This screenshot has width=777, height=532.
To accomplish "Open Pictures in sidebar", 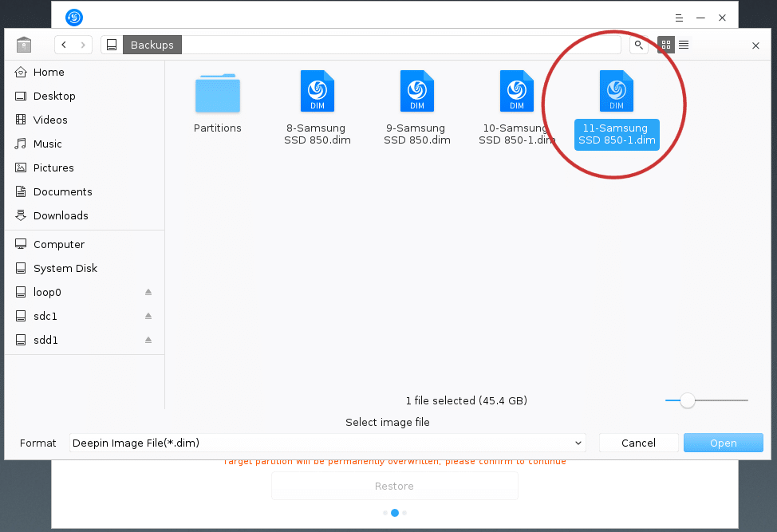I will pos(85,168).
